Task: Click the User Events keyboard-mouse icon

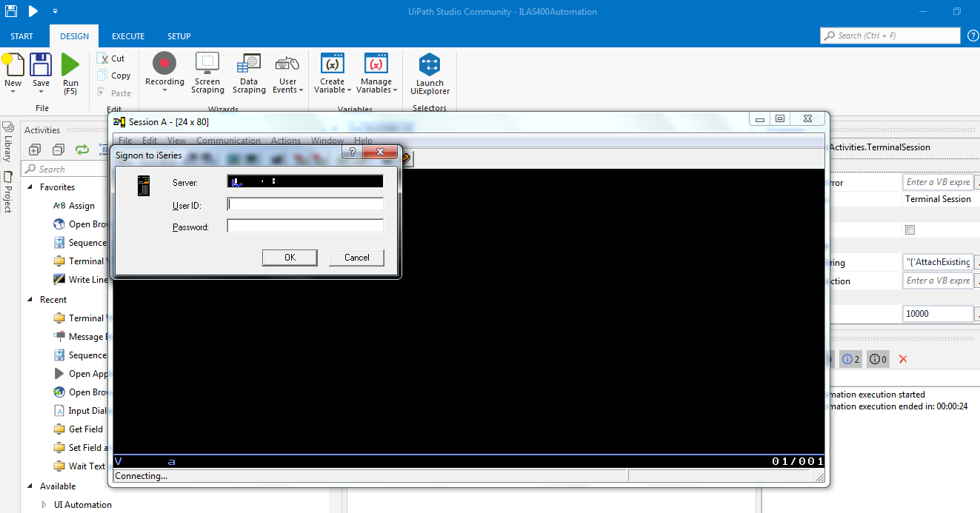Action: (287, 64)
